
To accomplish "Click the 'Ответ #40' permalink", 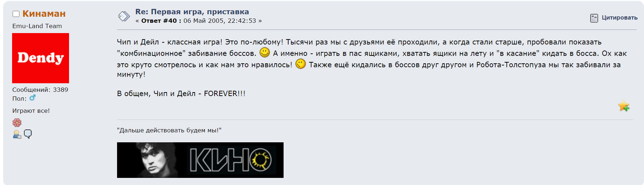I will point(161,21).
